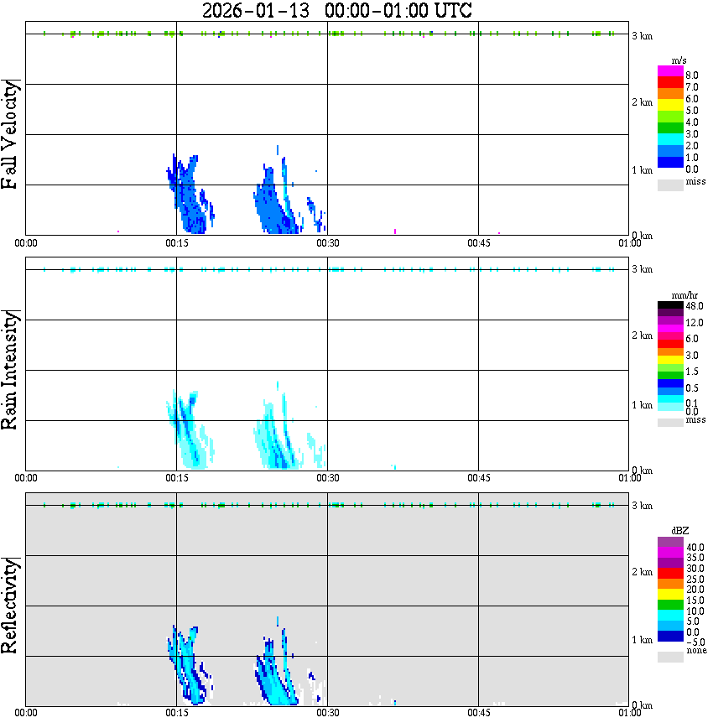Viewport: 713px width, 728px height.
Task: Click the top purple 40.0 swatch in the dBZ legend
Action: point(670,543)
